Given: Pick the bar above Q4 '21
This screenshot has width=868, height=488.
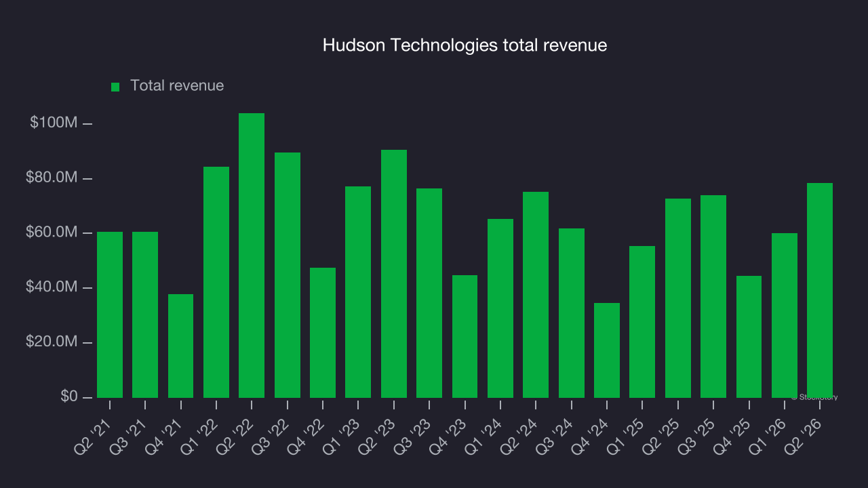Looking at the screenshot, I should tap(180, 346).
